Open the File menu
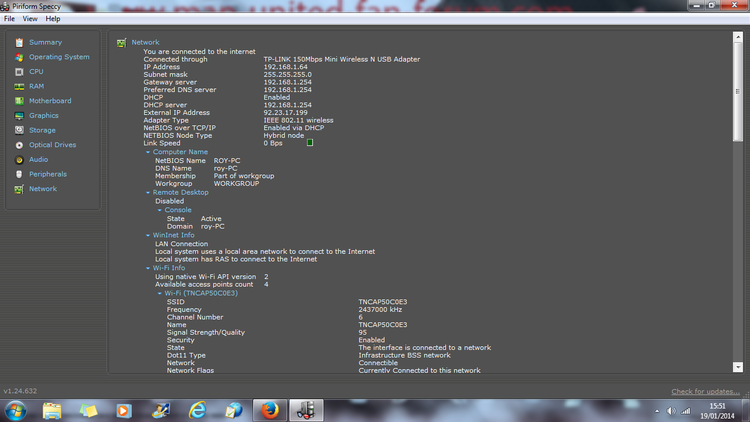This screenshot has width=750, height=422. tap(9, 19)
